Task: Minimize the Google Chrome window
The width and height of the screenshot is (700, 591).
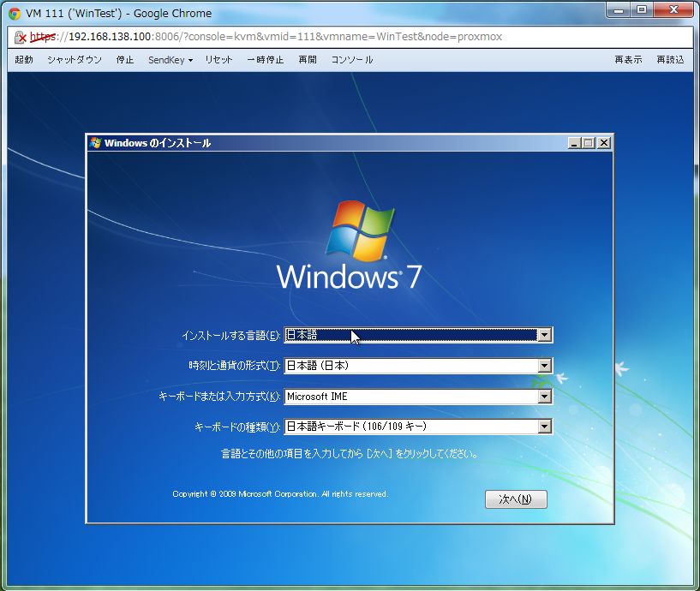Action: [x=619, y=11]
